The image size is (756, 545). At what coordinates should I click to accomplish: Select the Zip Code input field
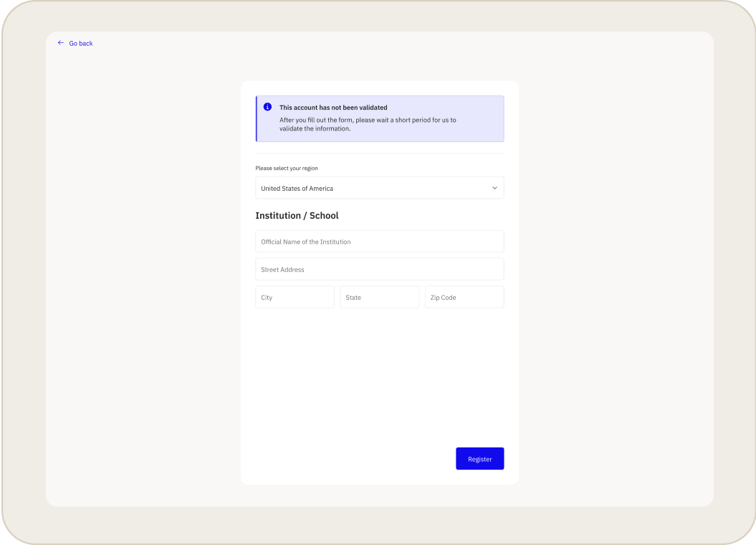[464, 296]
